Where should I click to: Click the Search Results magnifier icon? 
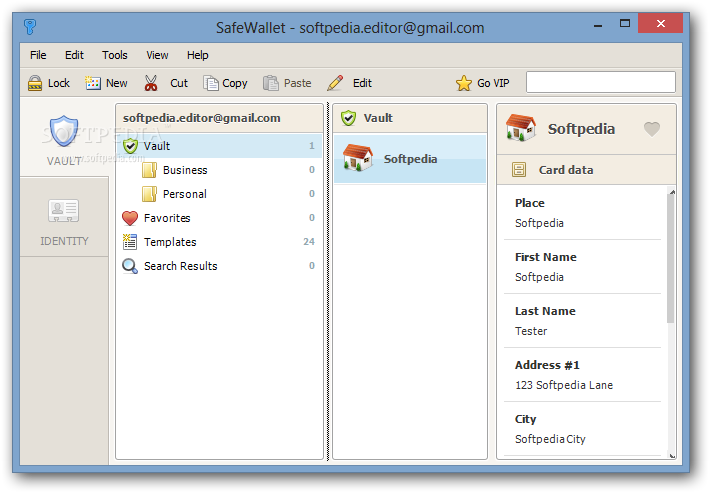(x=130, y=266)
